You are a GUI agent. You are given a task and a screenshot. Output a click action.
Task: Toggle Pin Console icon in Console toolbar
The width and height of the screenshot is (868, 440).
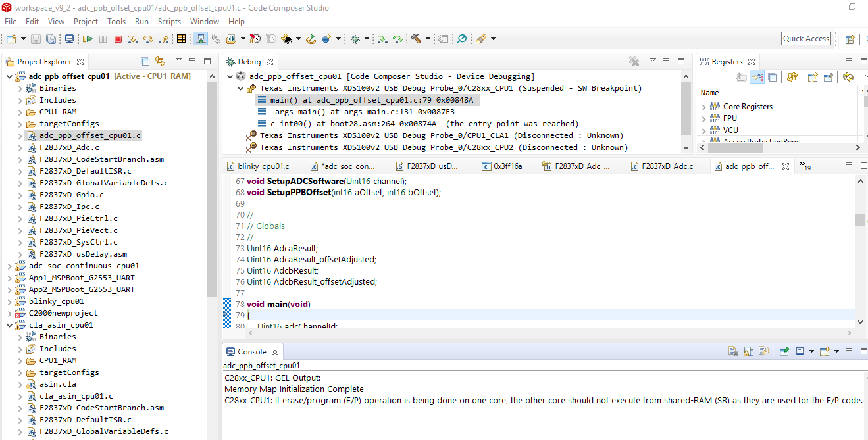pyautogui.click(x=784, y=351)
